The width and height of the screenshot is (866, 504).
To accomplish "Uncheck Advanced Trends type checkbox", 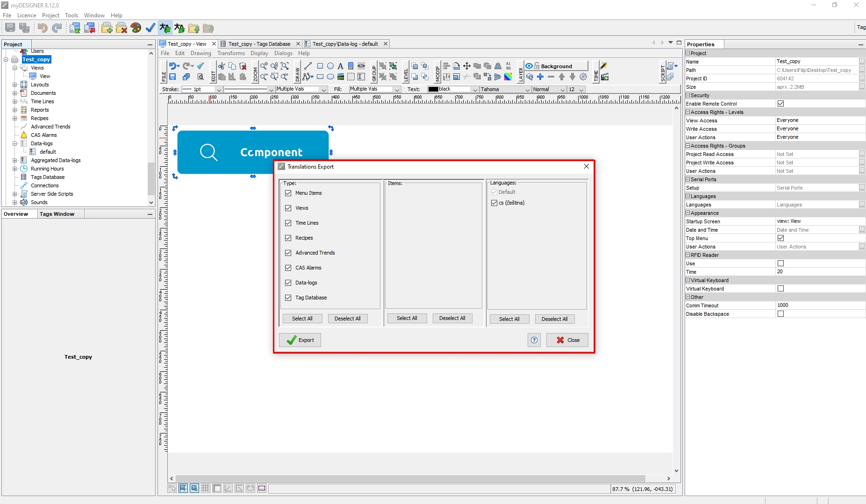I will [x=288, y=253].
